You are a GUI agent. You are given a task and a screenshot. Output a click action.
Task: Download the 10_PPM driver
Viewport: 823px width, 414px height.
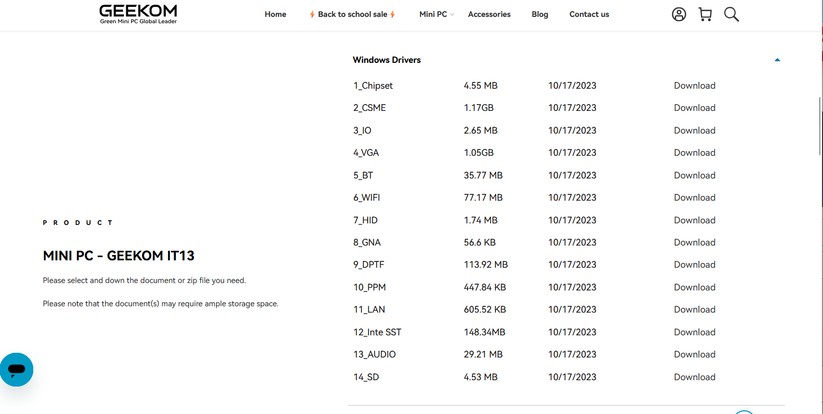pyautogui.click(x=694, y=287)
